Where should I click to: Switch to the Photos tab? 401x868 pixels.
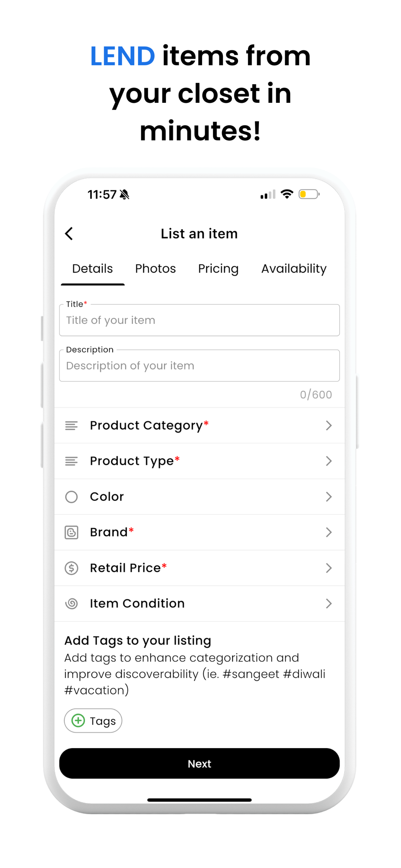[156, 269]
